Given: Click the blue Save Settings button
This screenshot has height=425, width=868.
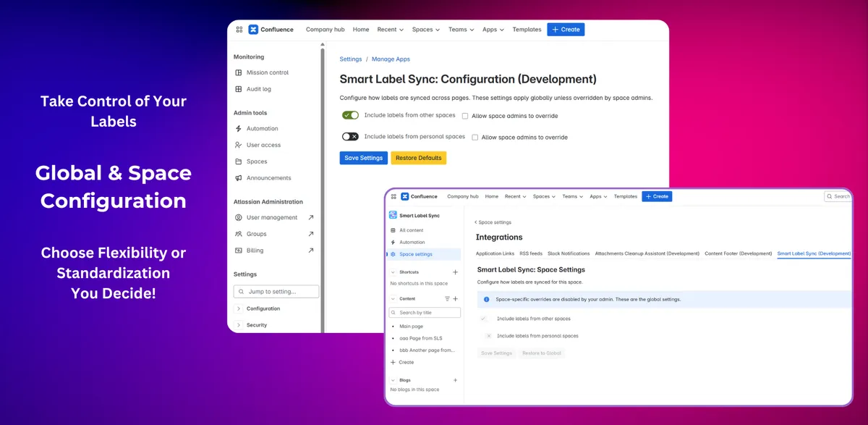Looking at the screenshot, I should (364, 158).
